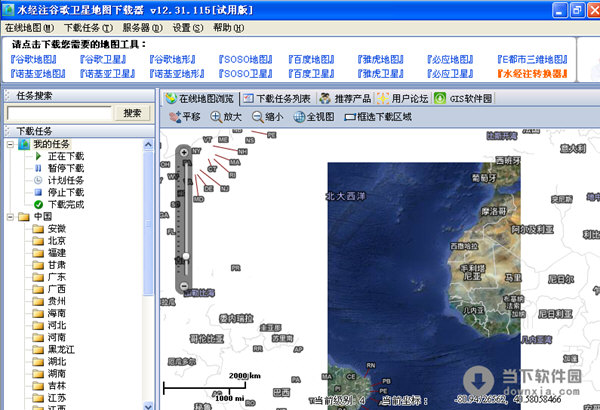Click the task tree scrollbar up arrow

(x=148, y=144)
